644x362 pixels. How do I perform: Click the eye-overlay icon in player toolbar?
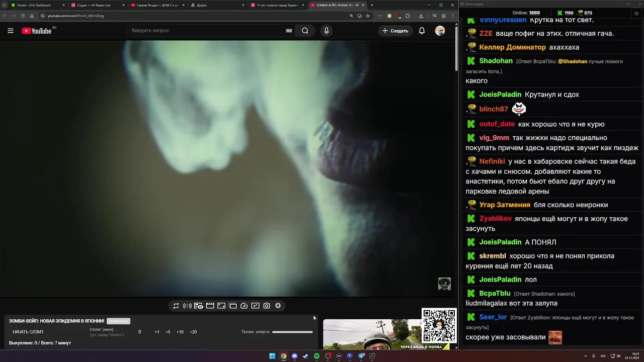coord(199,306)
